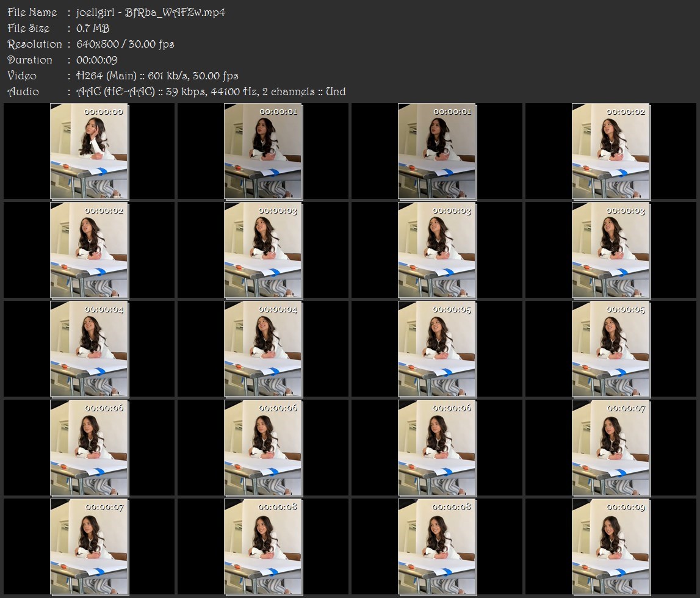700x598 pixels.
Task: Select the final thumbnail stamped 00:00:09
Action: (x=611, y=547)
